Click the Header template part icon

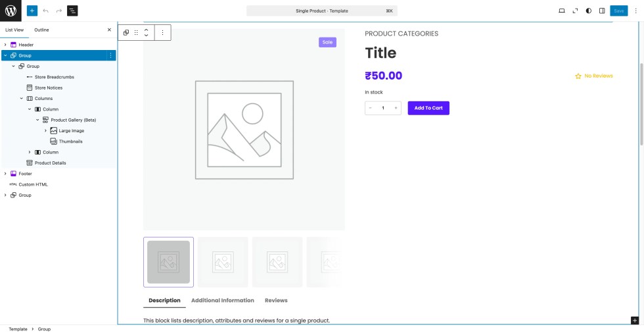coord(14,45)
